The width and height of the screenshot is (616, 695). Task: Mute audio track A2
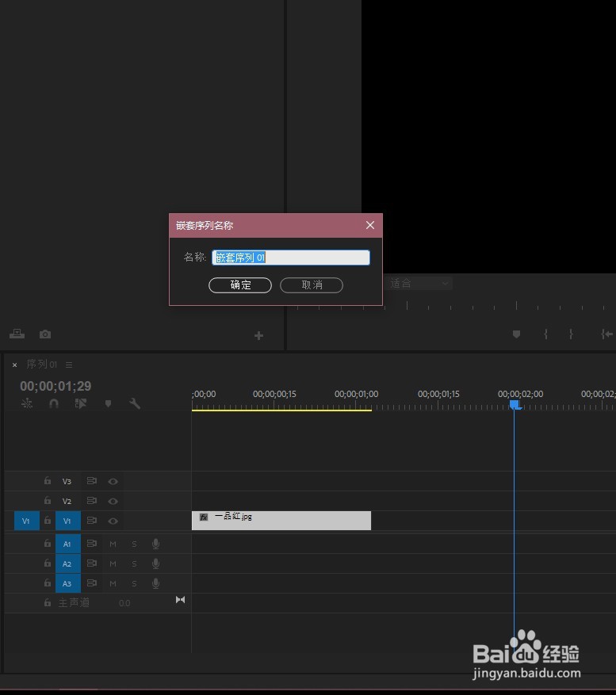pos(113,563)
